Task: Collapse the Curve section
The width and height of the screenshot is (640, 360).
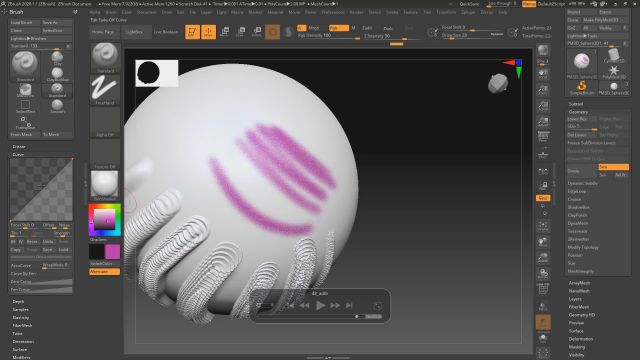Action: click(x=18, y=155)
